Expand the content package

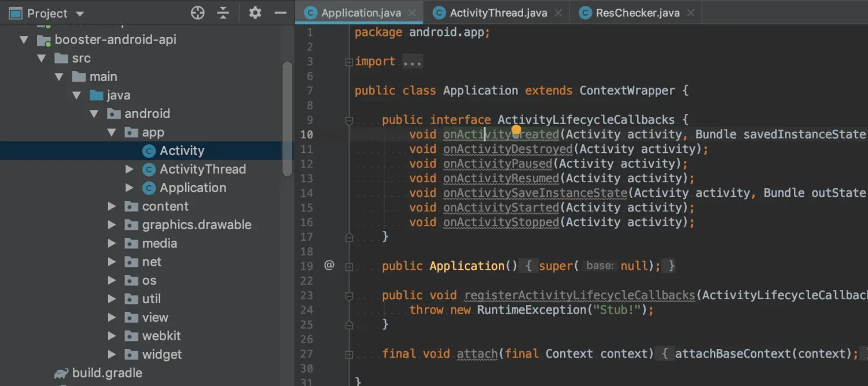(x=112, y=207)
